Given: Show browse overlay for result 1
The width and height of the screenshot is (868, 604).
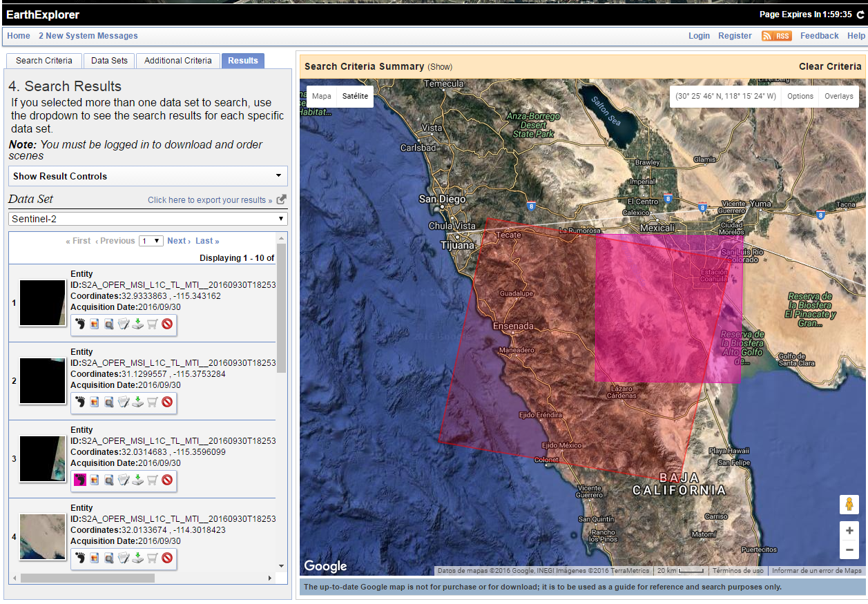Looking at the screenshot, I should pyautogui.click(x=95, y=324).
